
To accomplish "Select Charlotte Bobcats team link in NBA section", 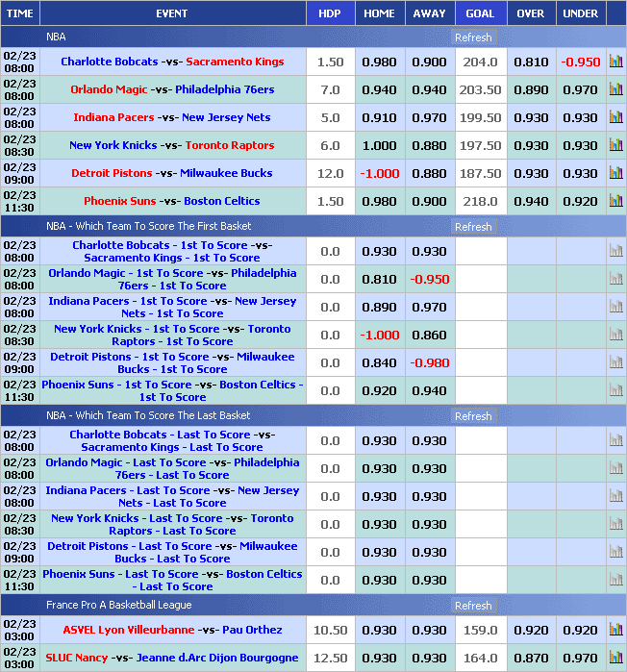I will [109, 62].
